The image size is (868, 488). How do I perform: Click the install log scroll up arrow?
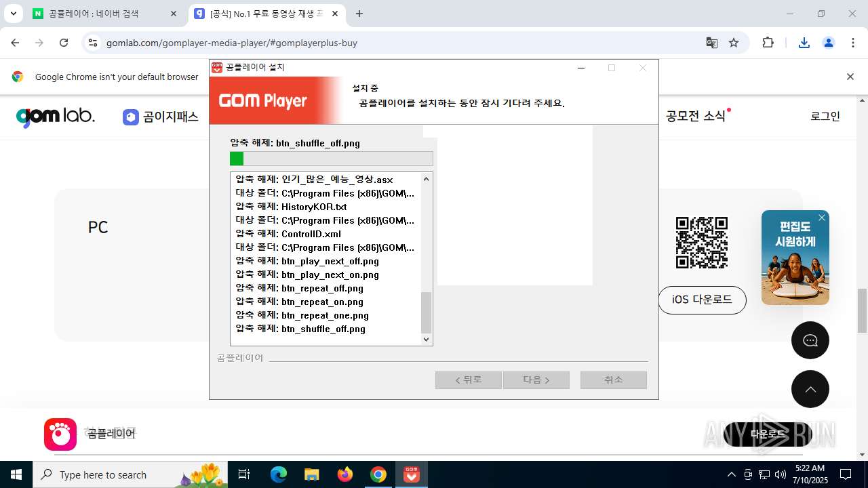[427, 179]
